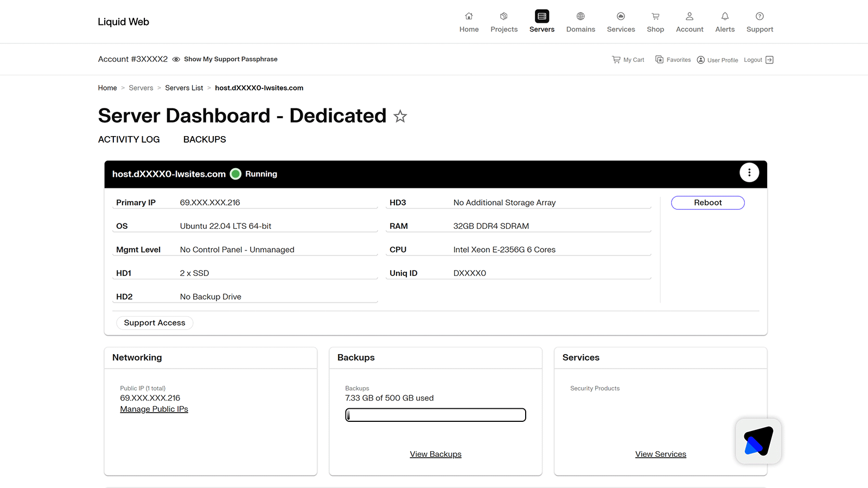Click the Account #3XXXX2 text
The width and height of the screenshot is (868, 488).
133,59
